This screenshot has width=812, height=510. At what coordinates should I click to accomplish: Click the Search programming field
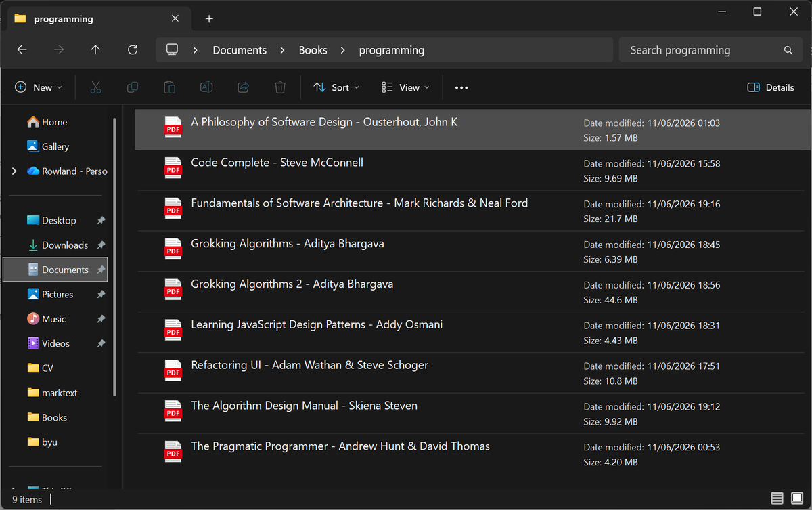[x=710, y=50]
